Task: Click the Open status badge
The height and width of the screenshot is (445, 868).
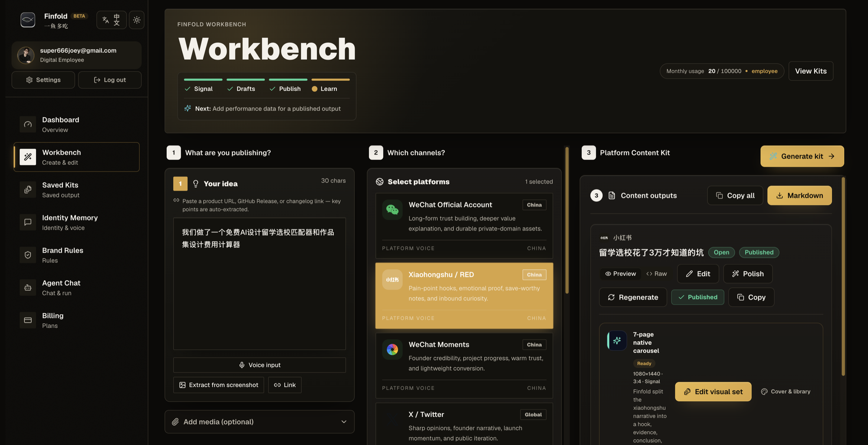Action: (721, 252)
